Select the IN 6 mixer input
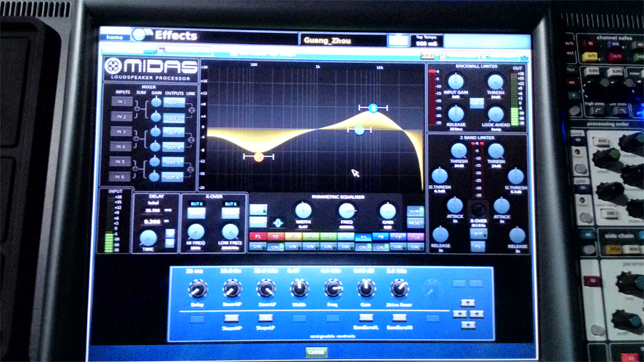 (119, 177)
